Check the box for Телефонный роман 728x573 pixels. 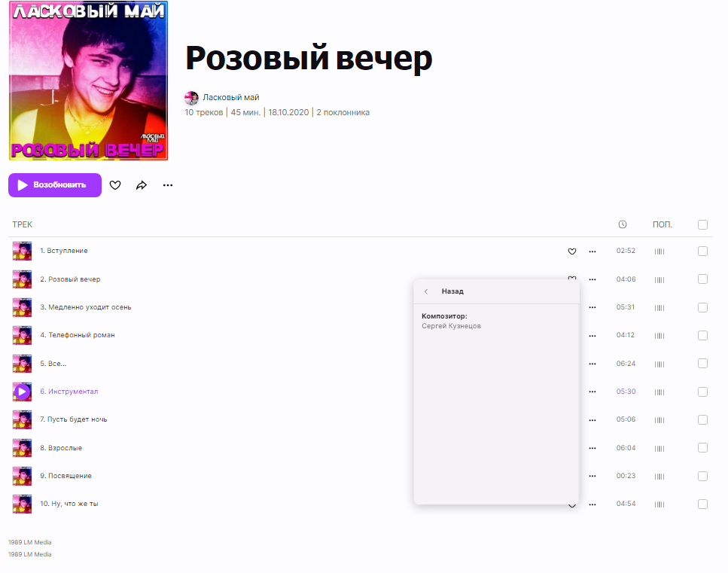point(703,335)
